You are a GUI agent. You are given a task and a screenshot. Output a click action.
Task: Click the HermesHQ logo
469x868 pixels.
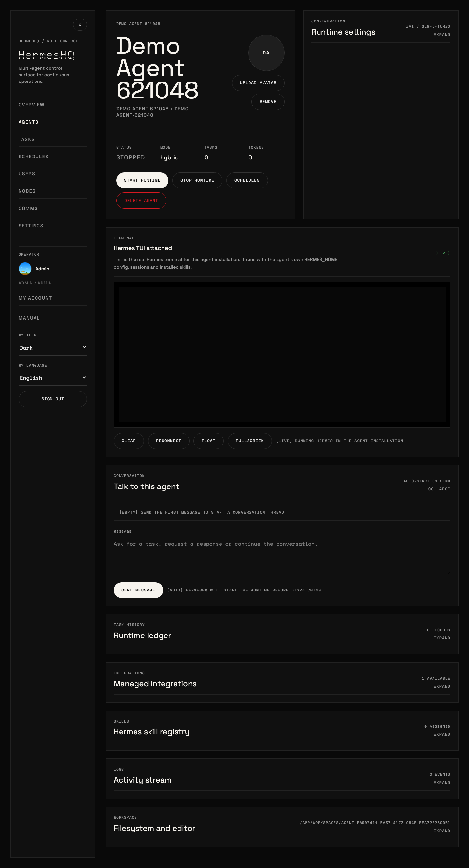tap(46, 55)
